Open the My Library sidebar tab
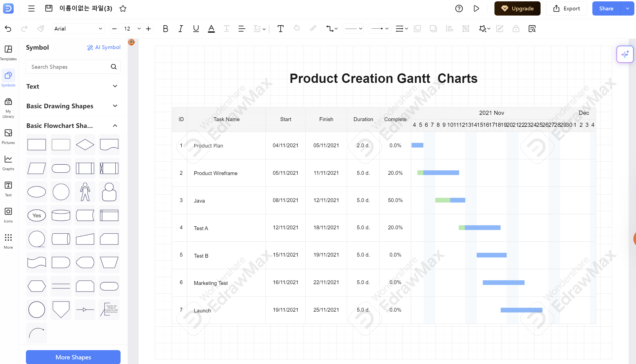636x364 pixels. pos(8,108)
